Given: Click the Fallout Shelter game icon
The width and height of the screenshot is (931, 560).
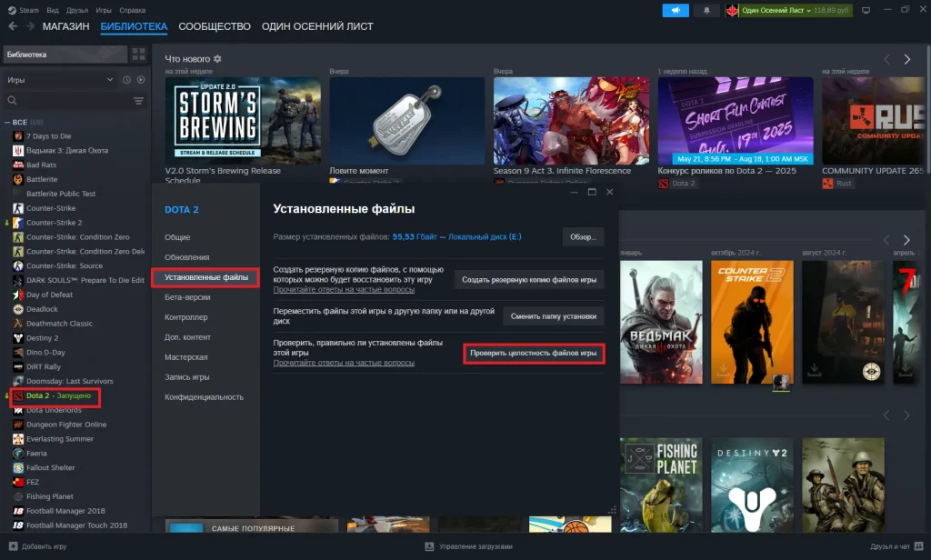Looking at the screenshot, I should pyautogui.click(x=18, y=468).
